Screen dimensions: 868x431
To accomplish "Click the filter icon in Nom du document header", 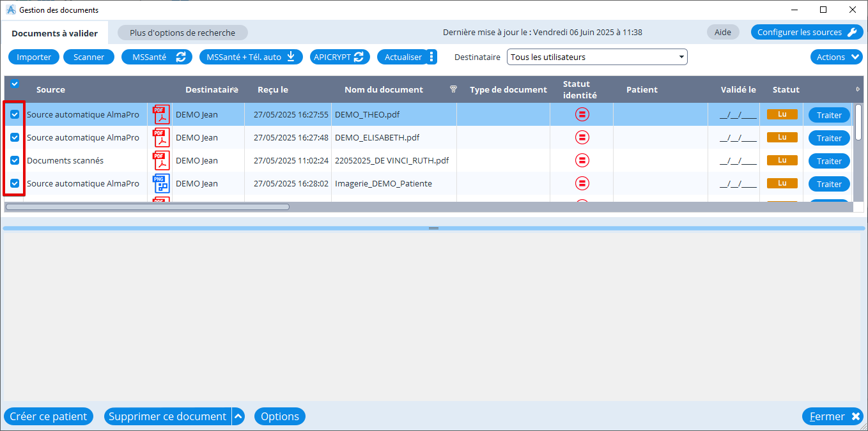I will pos(453,89).
